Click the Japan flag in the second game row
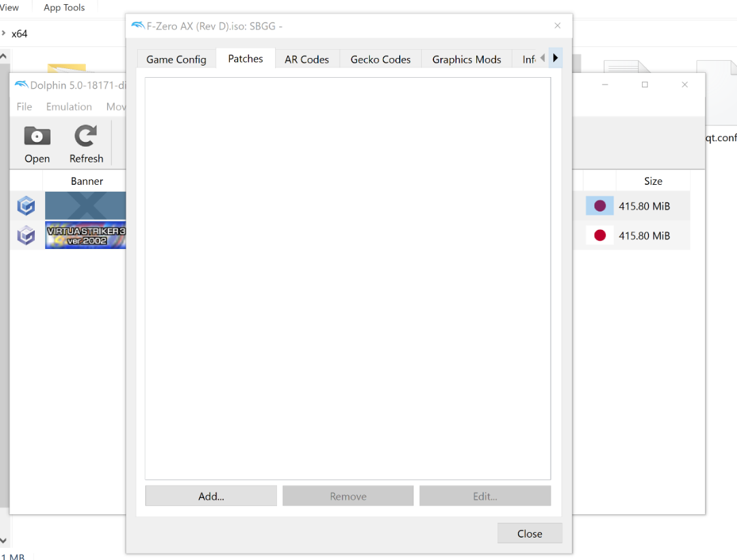The height and width of the screenshot is (560, 737). (600, 235)
